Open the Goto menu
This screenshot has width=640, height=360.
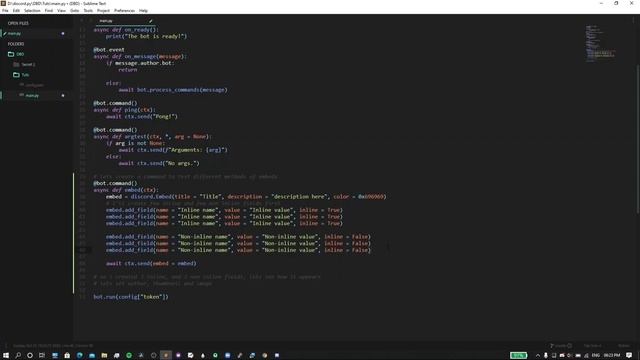tap(75, 11)
